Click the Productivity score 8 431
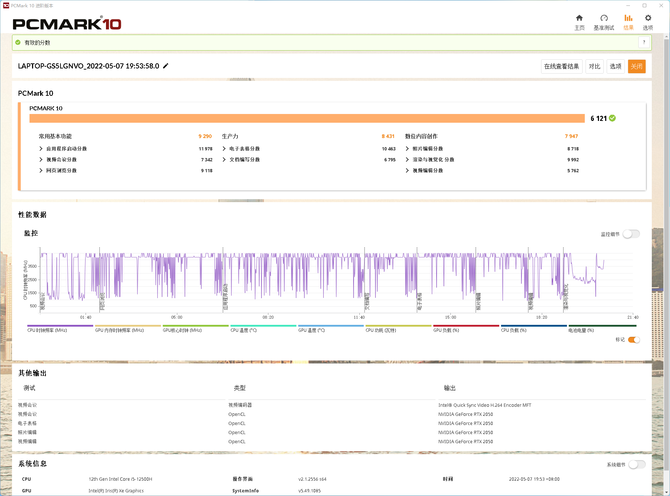Screen dimensions: 670x496 pos(388,136)
